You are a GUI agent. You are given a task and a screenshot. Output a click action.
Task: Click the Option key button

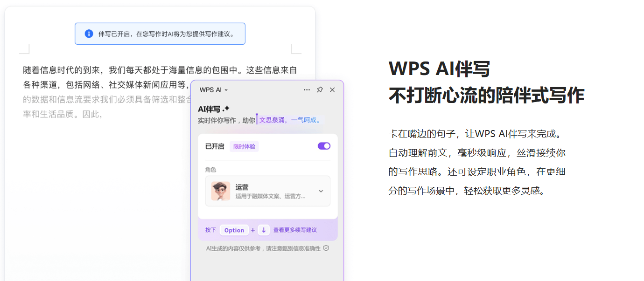coord(234,230)
